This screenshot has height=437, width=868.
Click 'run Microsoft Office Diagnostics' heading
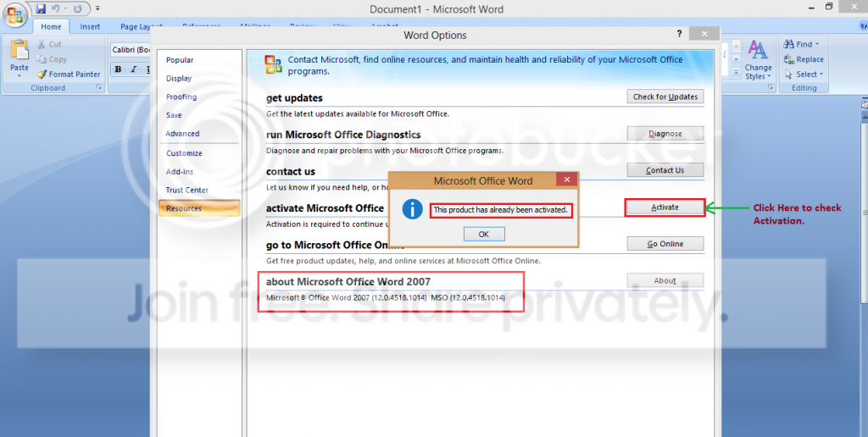coord(343,135)
